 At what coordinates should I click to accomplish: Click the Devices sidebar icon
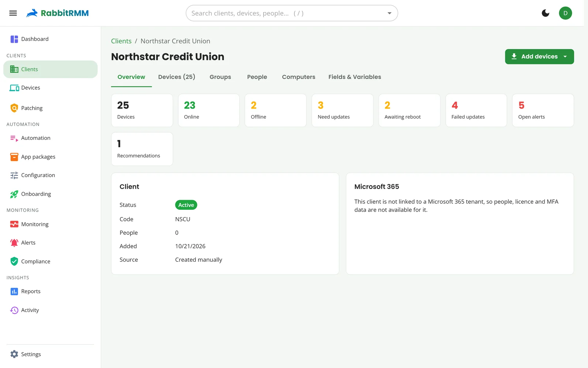point(14,88)
